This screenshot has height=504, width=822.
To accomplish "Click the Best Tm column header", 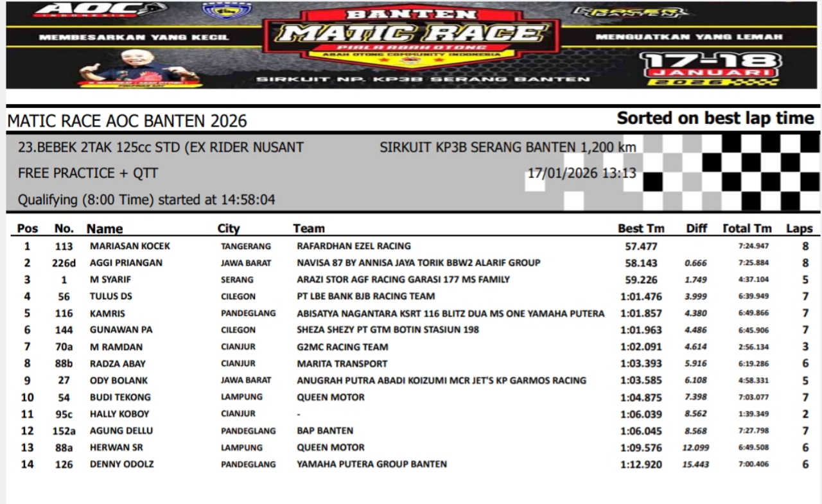I will point(641,229).
